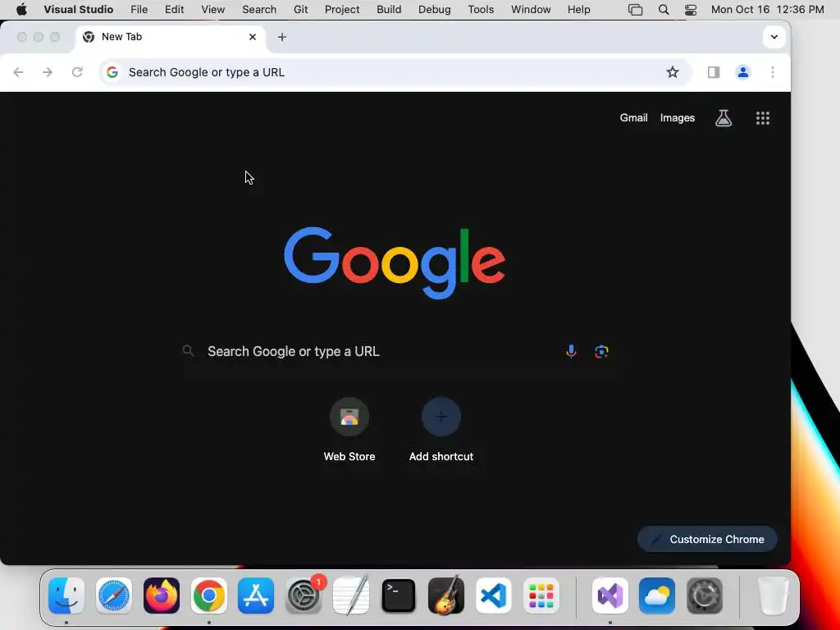This screenshot has height=630, width=840.
Task: Click Google Chrome in the Dock
Action: (209, 596)
